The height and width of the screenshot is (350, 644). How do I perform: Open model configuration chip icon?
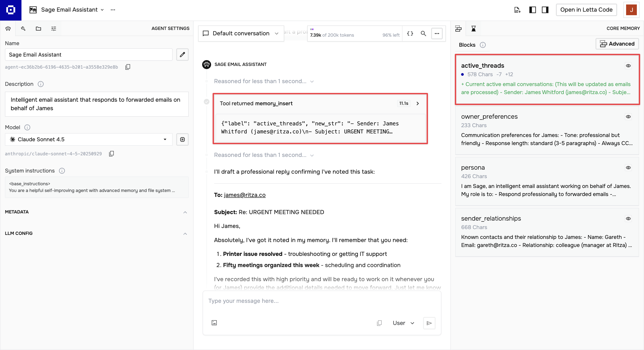(x=182, y=139)
